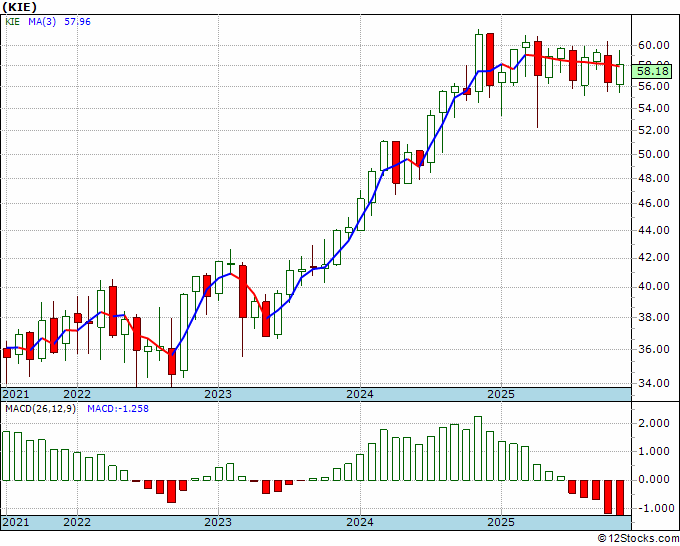Click the 60.00 price axis label
The height and width of the screenshot is (546, 680).
point(653,45)
